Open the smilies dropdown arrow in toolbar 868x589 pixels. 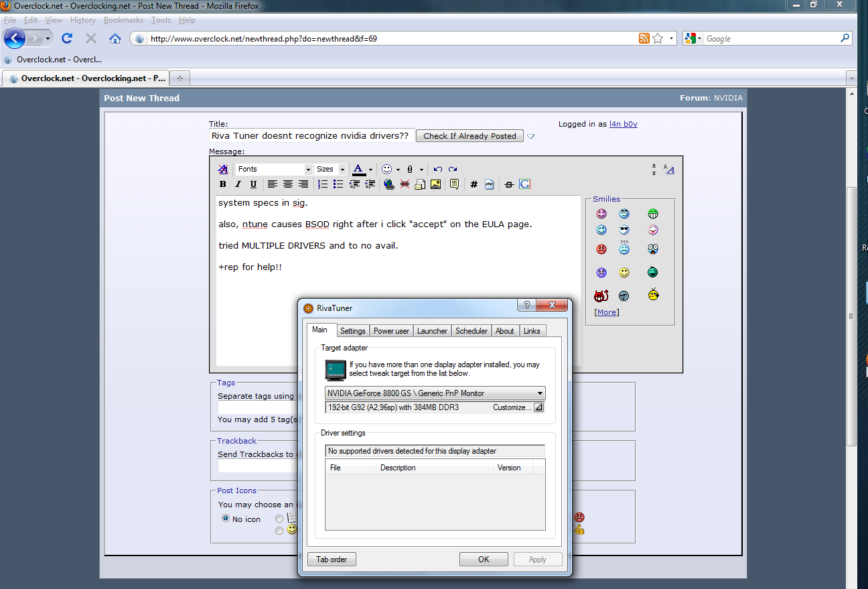398,170
